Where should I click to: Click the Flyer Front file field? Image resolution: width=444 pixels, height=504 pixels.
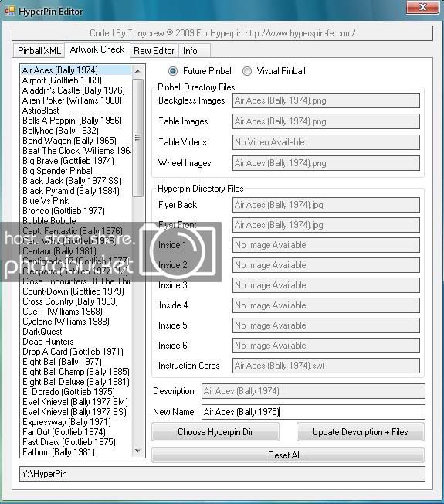(326, 225)
